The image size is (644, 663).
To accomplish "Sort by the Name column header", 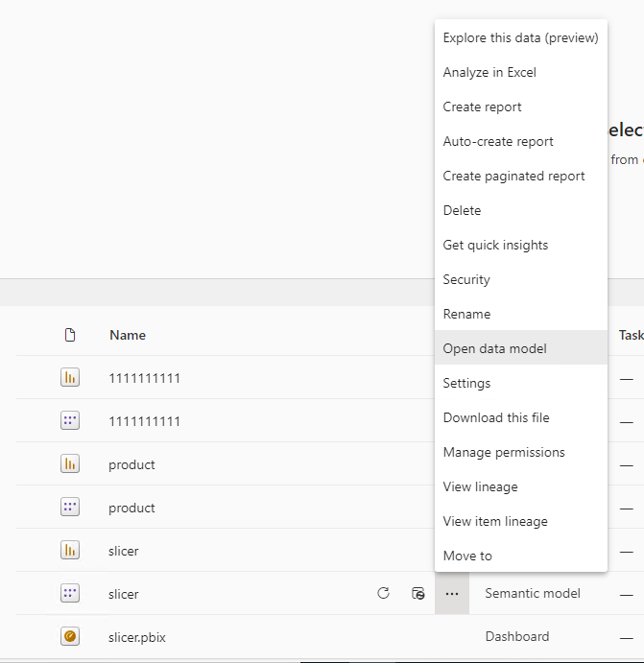I will [128, 335].
